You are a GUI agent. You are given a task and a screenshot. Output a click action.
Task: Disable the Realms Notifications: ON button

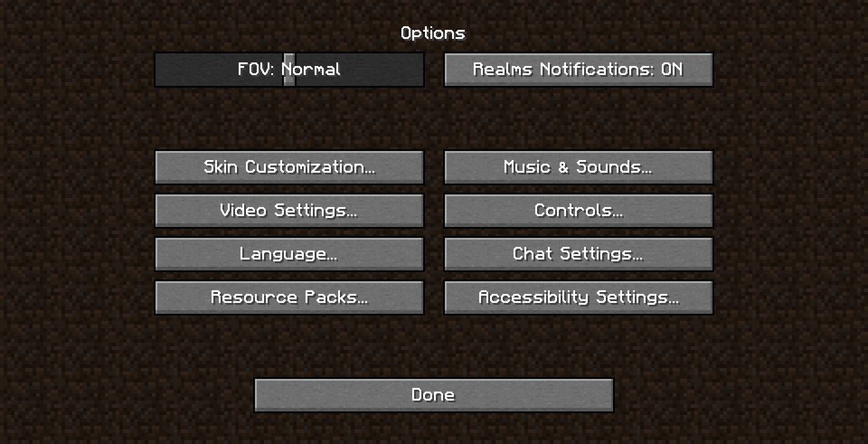tap(579, 70)
